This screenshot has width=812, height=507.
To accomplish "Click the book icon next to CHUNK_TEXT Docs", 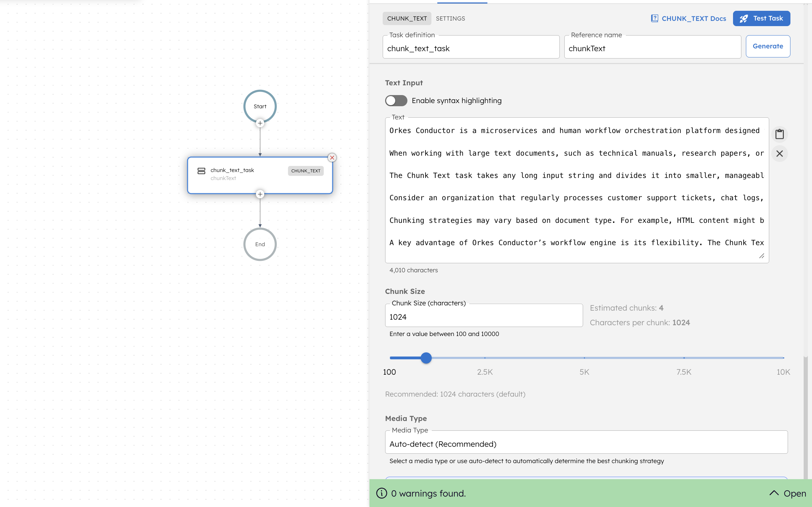I will pos(655,18).
